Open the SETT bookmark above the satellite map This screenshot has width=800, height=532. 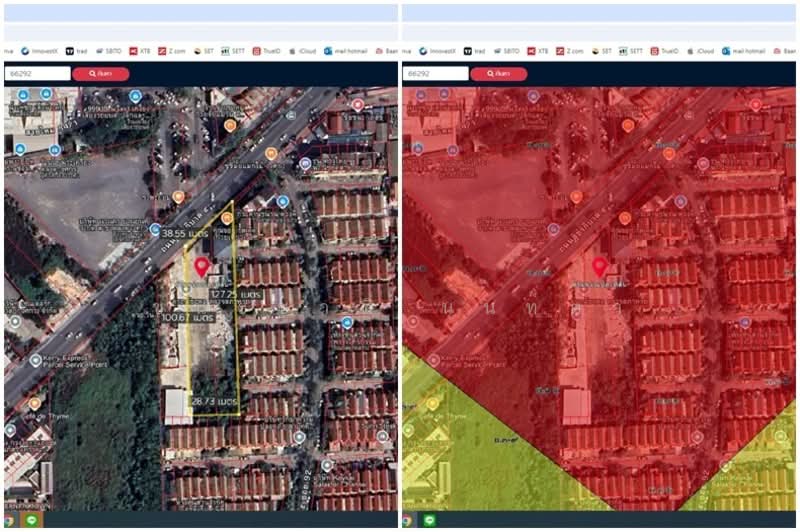(235, 51)
